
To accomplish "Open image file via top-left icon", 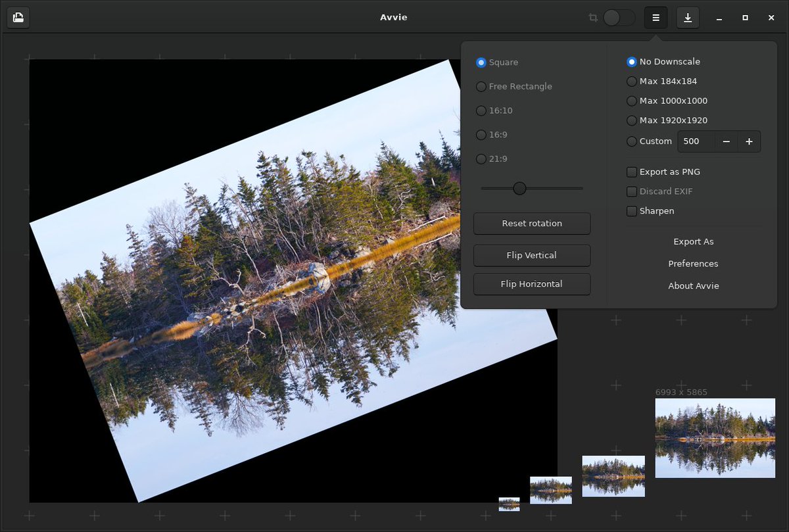I will click(18, 18).
